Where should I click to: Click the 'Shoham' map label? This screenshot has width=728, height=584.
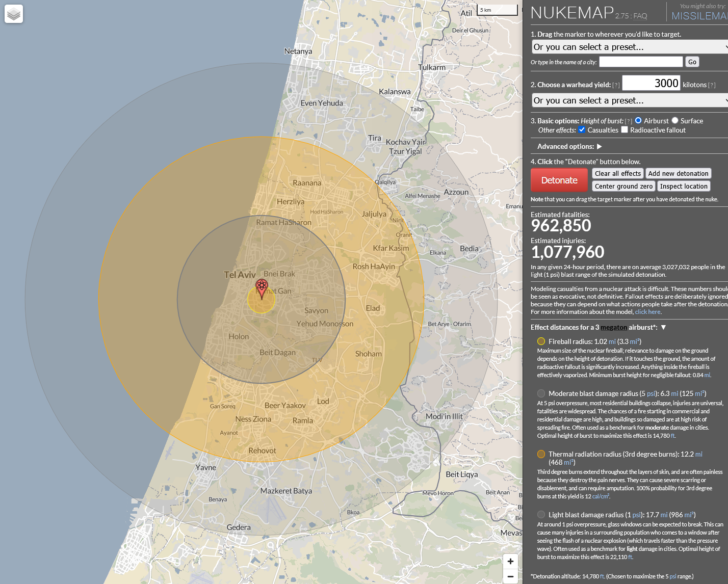click(369, 354)
